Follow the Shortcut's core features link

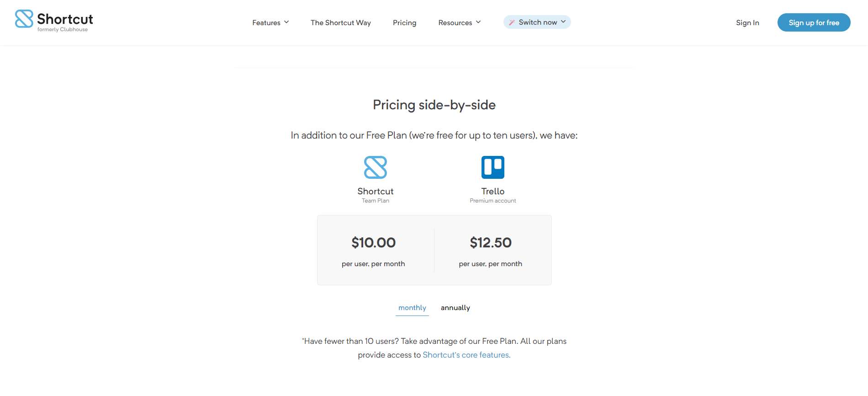point(466,355)
